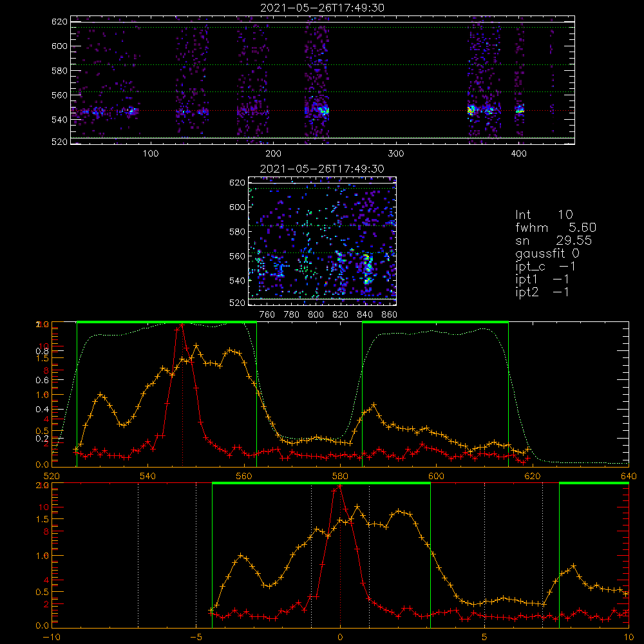Click x-axis label 400 of top spectrogram
Viewport: 644px width, 644px height.
pos(518,154)
